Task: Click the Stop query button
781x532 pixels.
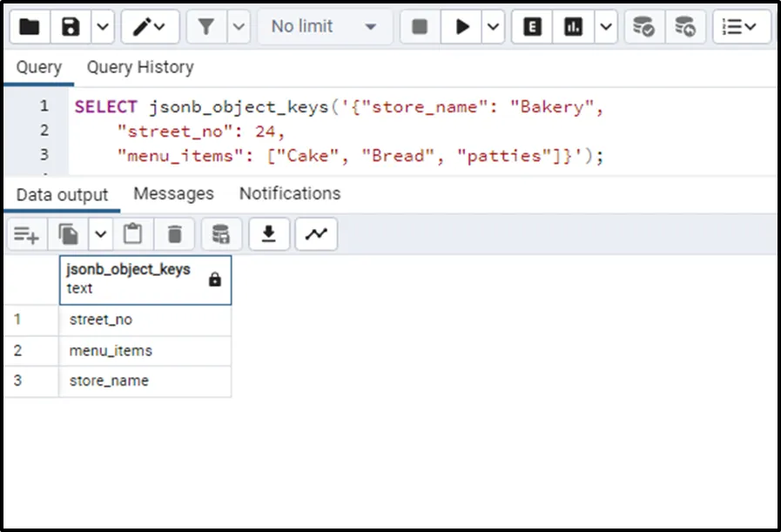Action: 420,27
